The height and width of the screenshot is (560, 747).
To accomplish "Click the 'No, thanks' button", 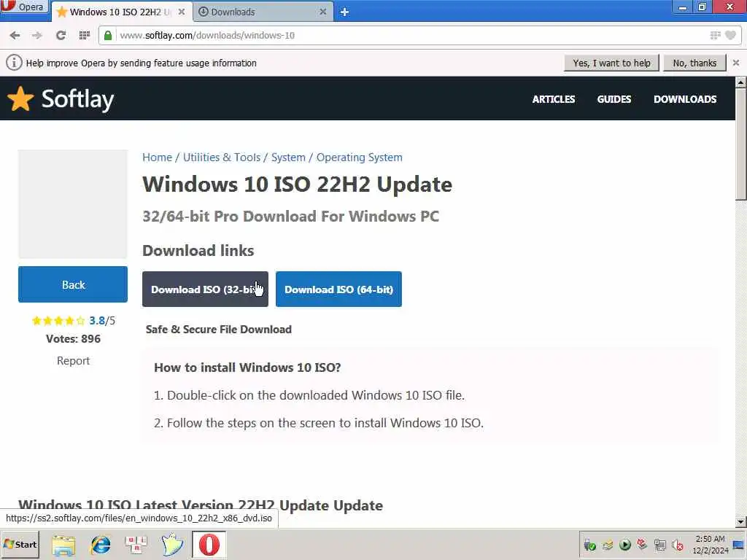I will (694, 63).
